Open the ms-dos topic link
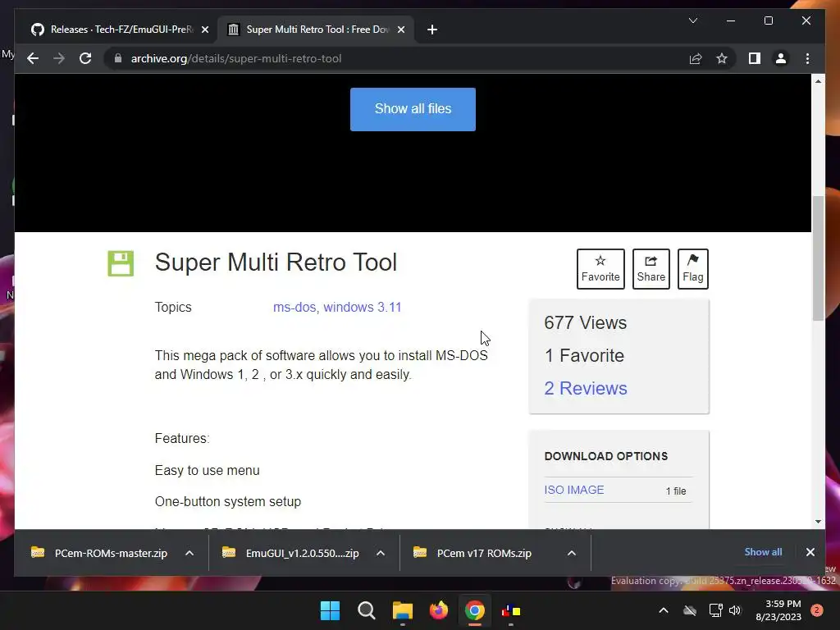 294,307
